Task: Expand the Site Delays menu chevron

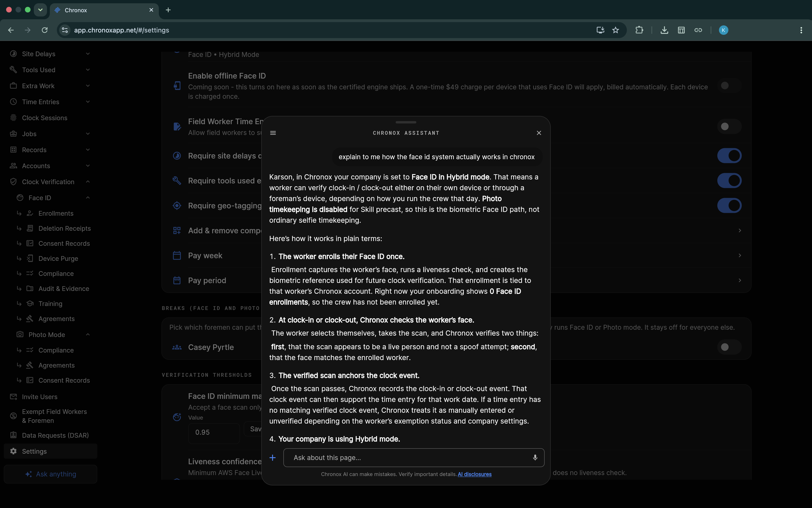Action: point(88,54)
